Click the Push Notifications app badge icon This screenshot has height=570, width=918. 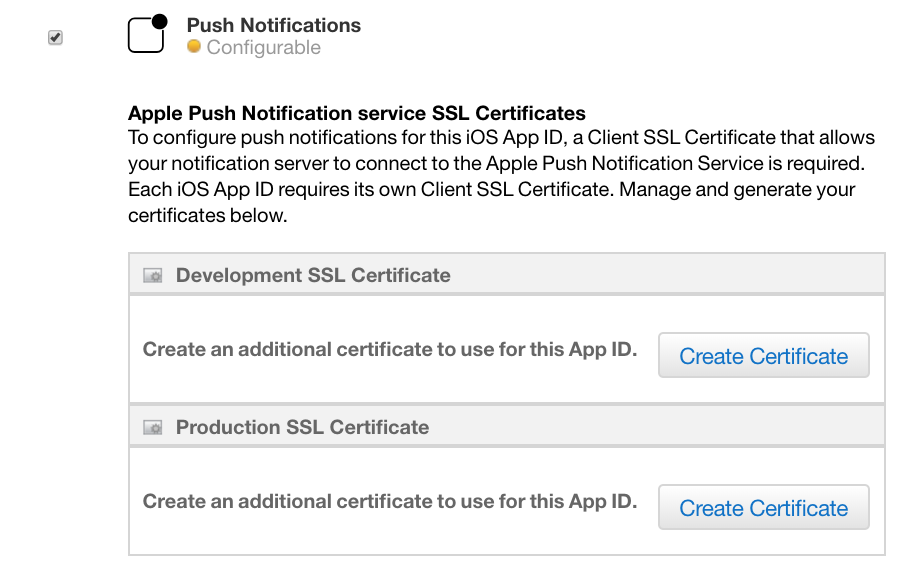[148, 33]
